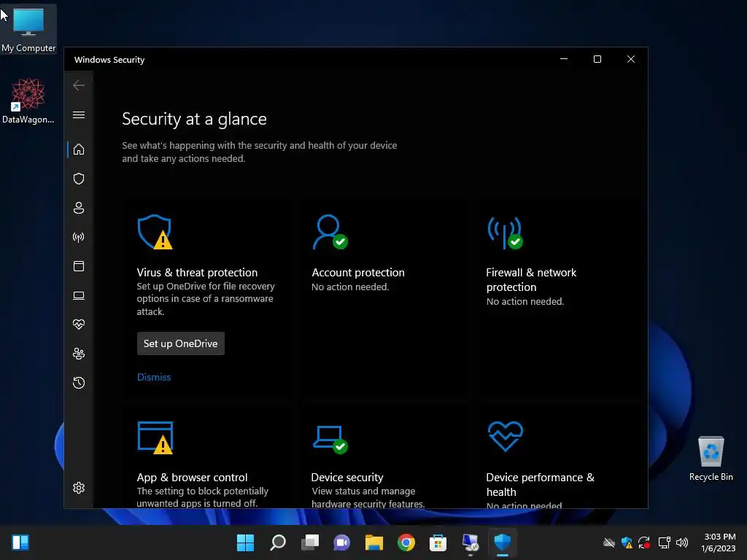Image resolution: width=747 pixels, height=560 pixels.
Task: Open taskbar Search
Action: pos(278,542)
